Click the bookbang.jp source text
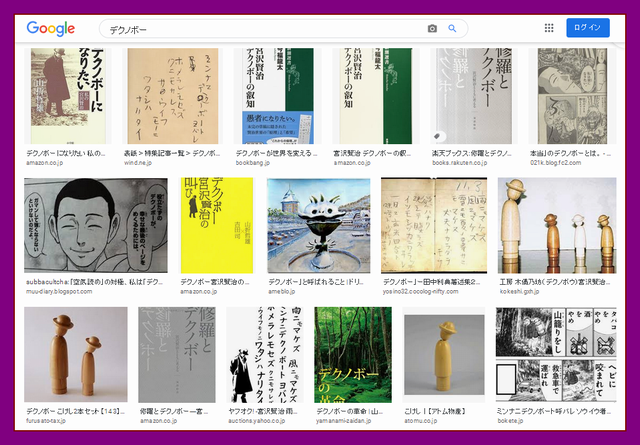640x445 pixels. (253, 162)
